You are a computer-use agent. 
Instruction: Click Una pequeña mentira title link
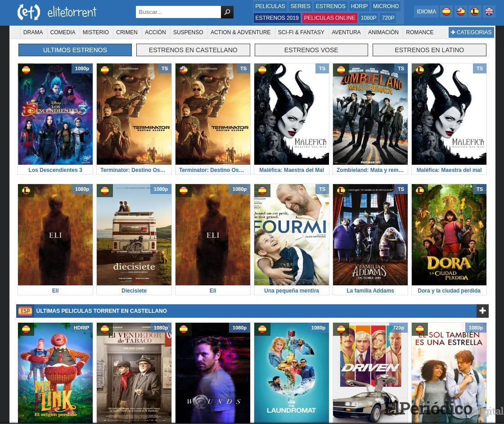tap(292, 291)
